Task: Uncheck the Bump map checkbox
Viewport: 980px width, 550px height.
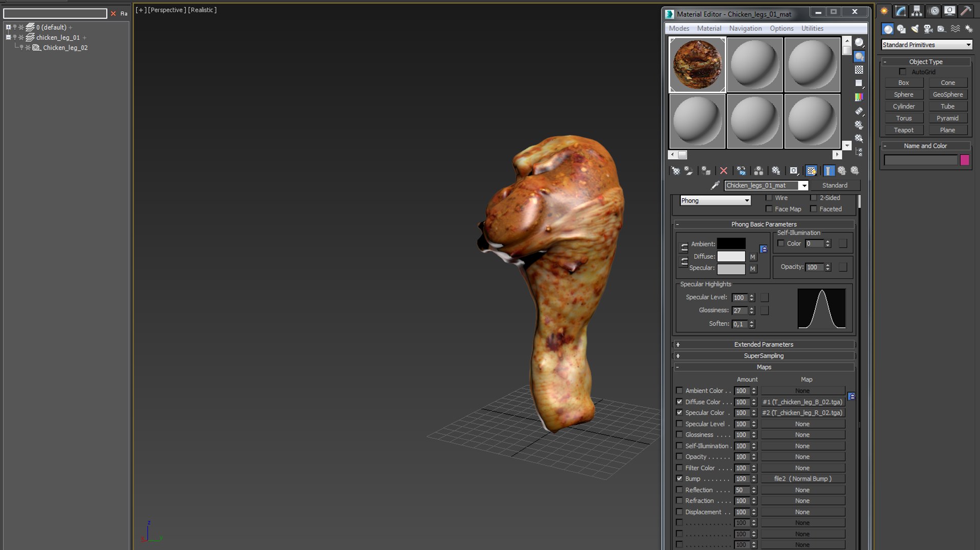Action: pyautogui.click(x=679, y=479)
